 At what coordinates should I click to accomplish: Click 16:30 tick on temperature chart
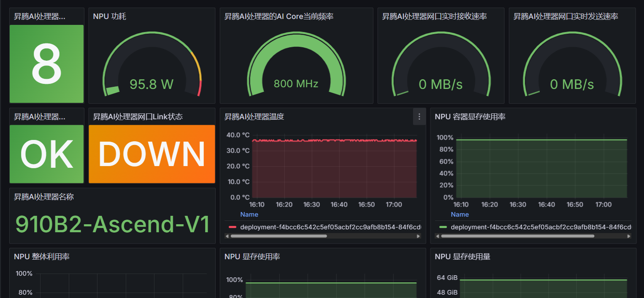pos(311,204)
